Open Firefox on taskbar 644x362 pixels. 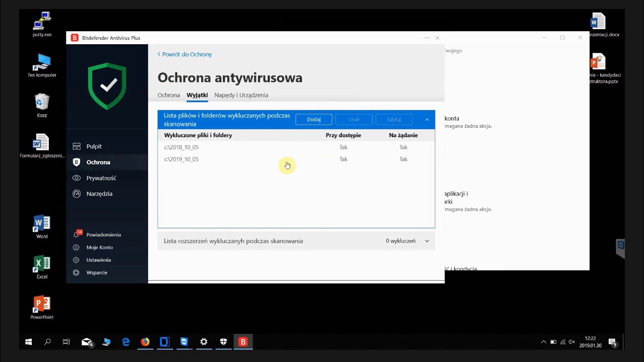145,342
